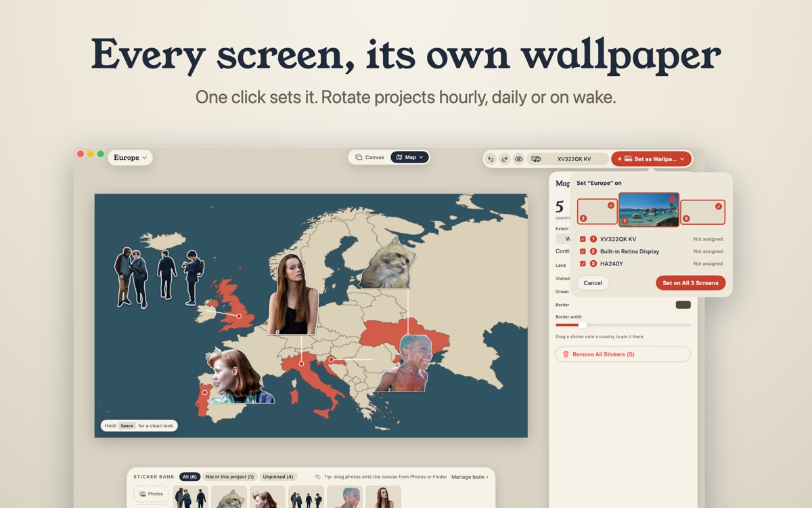
Task: Select the long-haired woman sticker in bank
Action: 384,496
